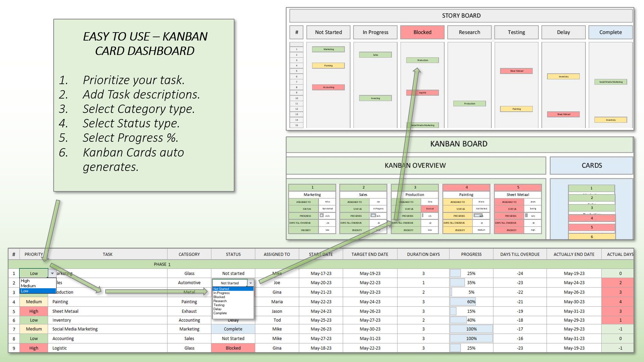Select the Blocked status cell for Logistic
Screen dimensions: 644x362
233,348
